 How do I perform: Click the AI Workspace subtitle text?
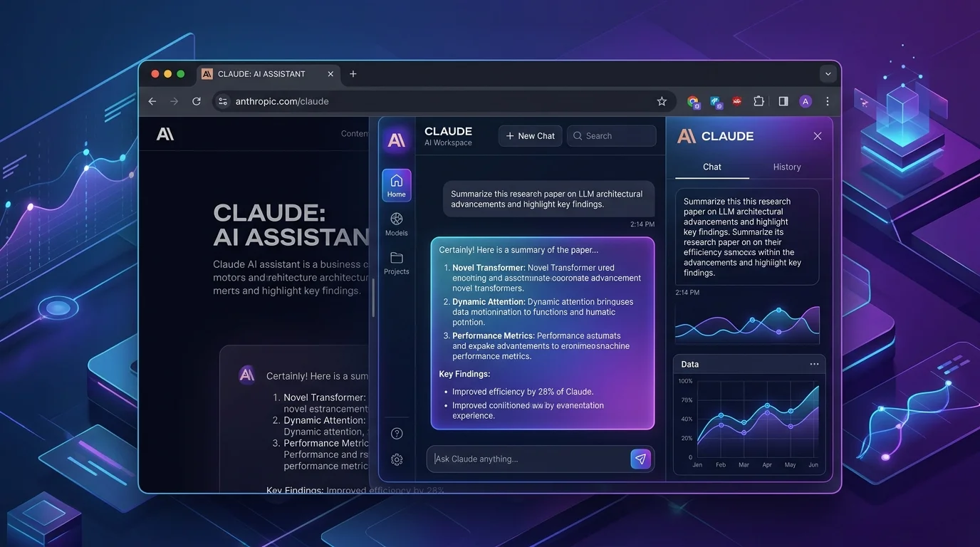pos(448,142)
